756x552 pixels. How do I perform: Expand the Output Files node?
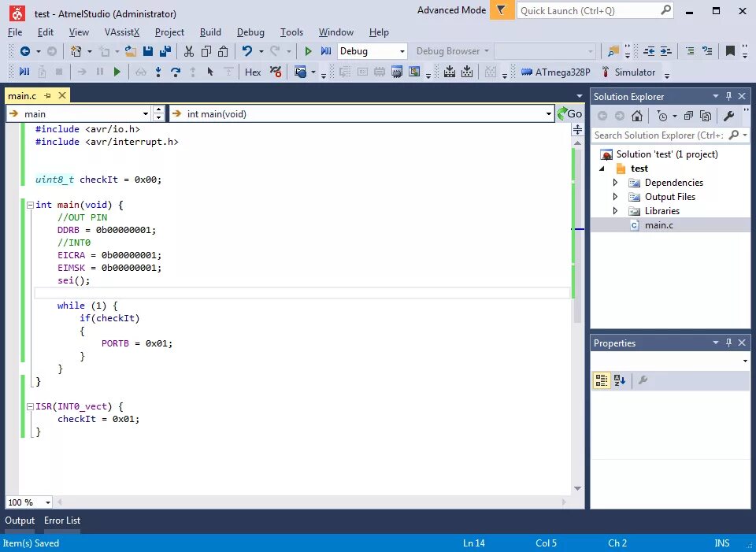615,197
